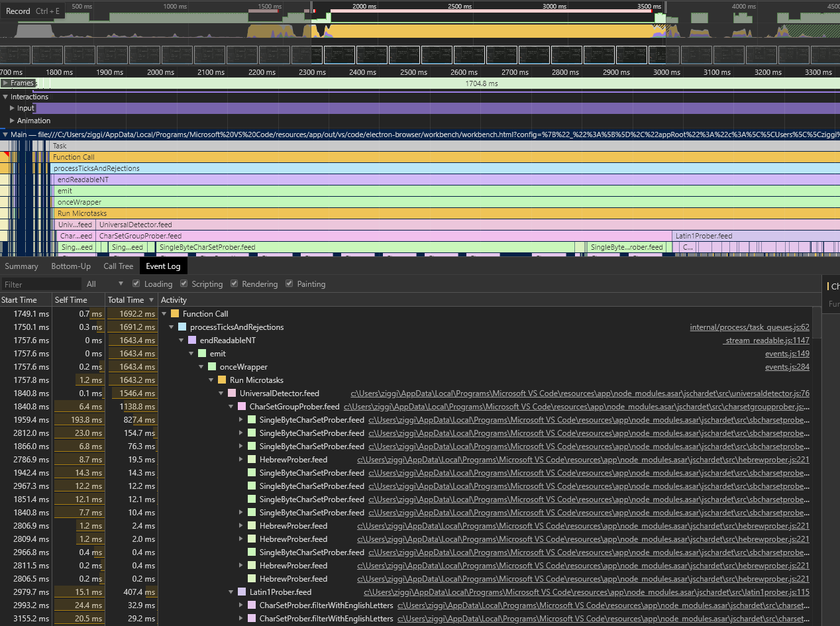Viewport: 840px width, 626px height.
Task: Switch to the Bottom-Up tab
Action: click(71, 266)
